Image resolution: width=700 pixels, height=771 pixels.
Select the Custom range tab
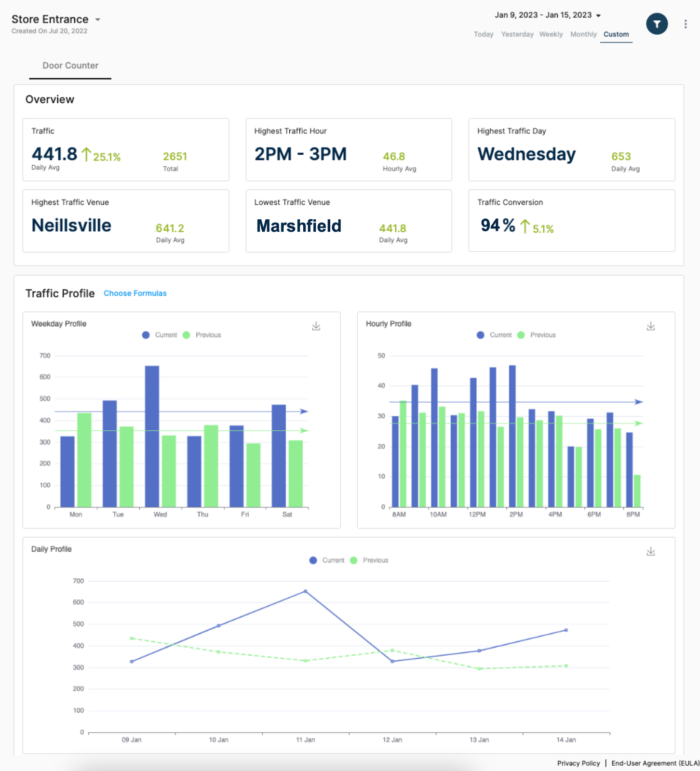coord(616,34)
